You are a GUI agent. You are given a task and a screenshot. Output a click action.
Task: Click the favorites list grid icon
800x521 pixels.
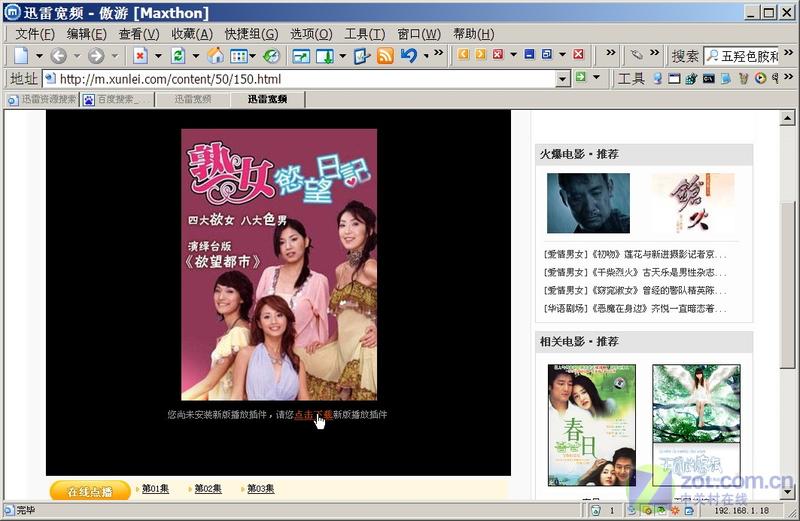click(239, 56)
